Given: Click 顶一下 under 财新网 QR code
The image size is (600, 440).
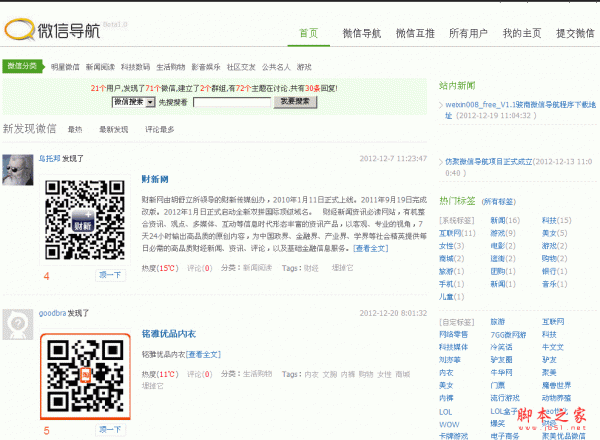Looking at the screenshot, I should [x=110, y=275].
